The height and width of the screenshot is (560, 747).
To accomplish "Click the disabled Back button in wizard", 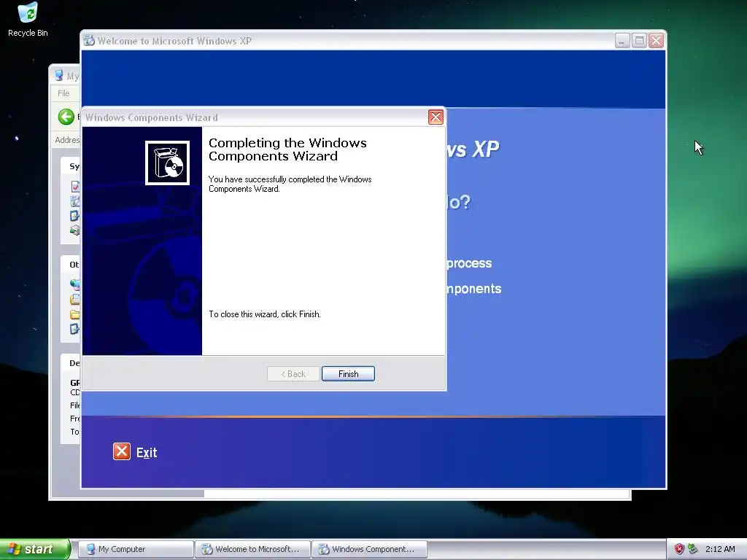I will [293, 374].
